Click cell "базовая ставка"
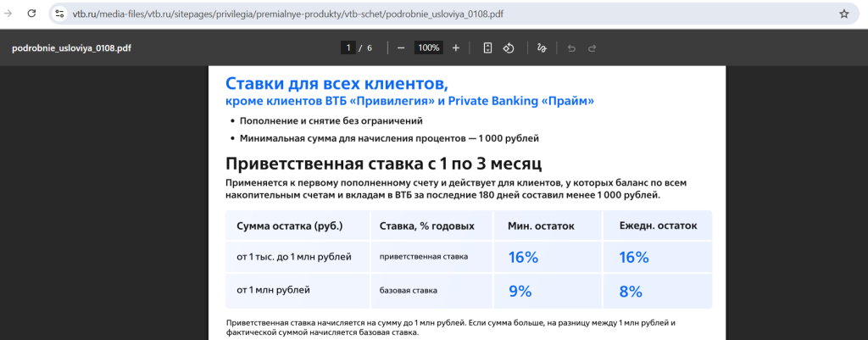 pos(409,290)
